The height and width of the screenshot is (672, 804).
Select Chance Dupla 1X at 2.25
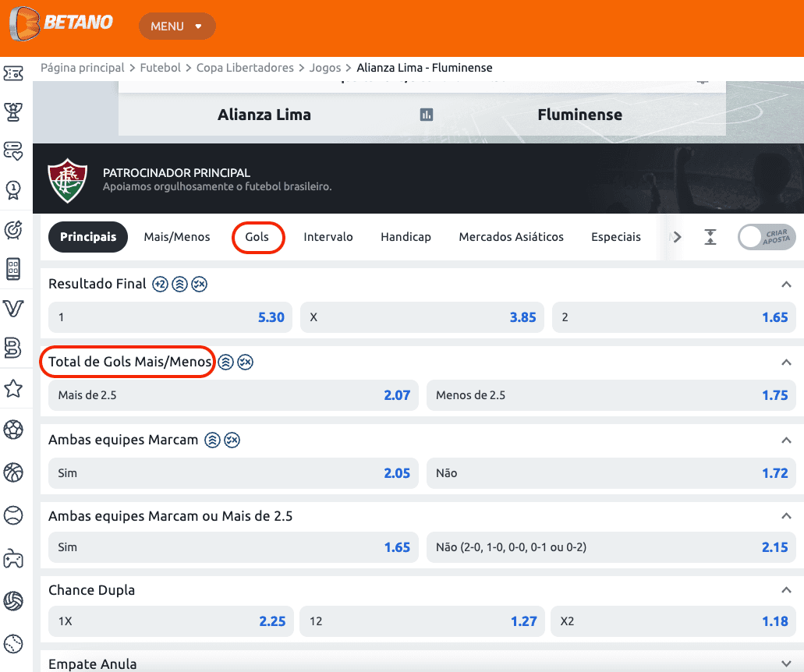171,621
